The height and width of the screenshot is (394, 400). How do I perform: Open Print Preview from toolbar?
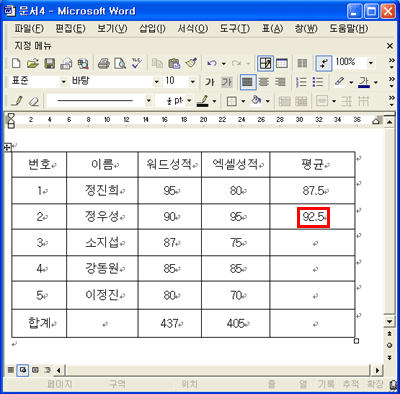click(x=120, y=63)
